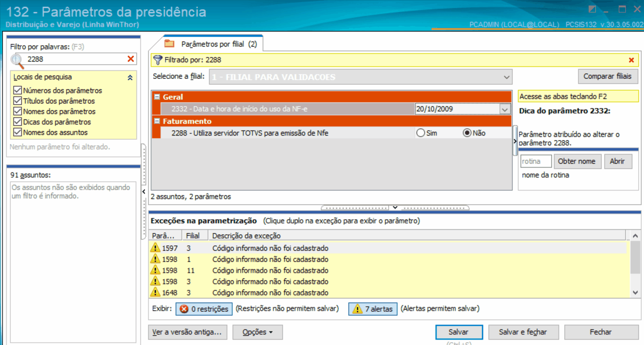Click the Filial column header

click(x=194, y=236)
